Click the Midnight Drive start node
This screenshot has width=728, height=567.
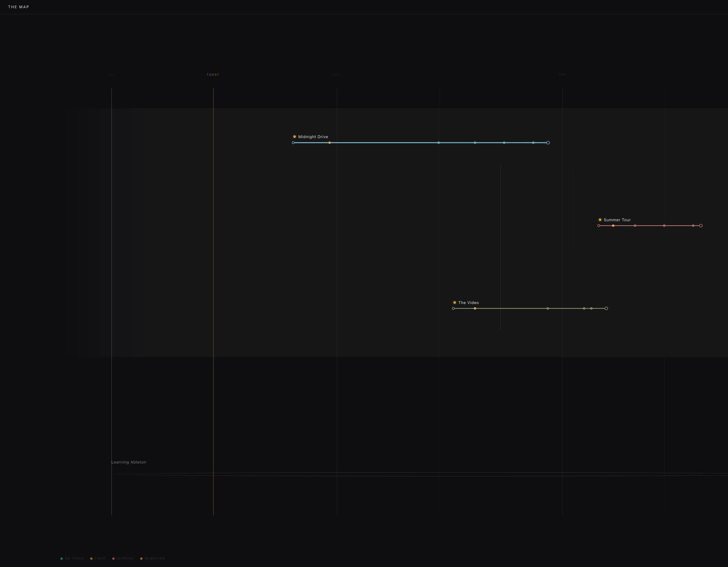tap(293, 143)
